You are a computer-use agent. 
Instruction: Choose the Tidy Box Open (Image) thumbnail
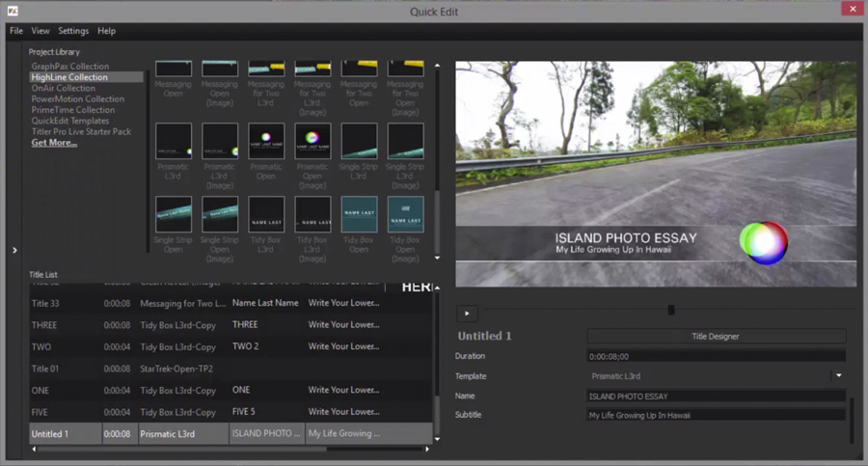coord(406,214)
